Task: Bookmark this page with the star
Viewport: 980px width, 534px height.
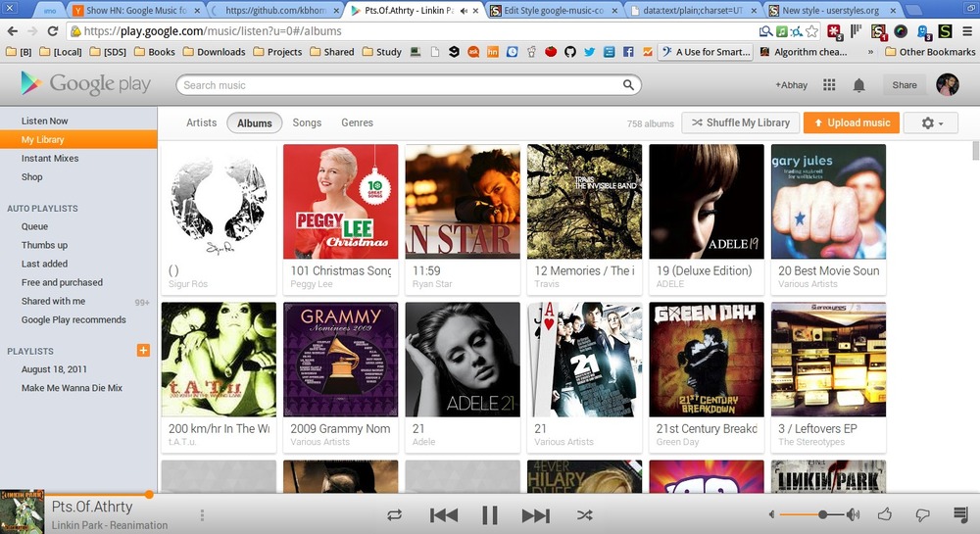Action: click(811, 30)
